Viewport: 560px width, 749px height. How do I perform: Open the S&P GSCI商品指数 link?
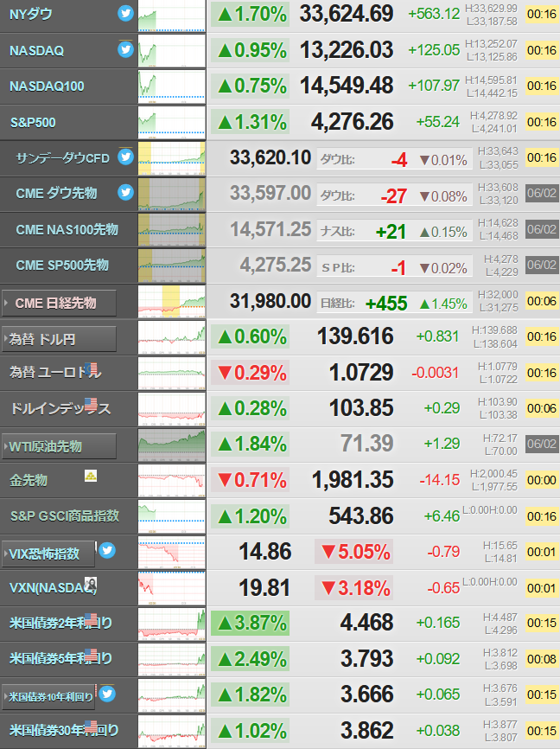65,515
